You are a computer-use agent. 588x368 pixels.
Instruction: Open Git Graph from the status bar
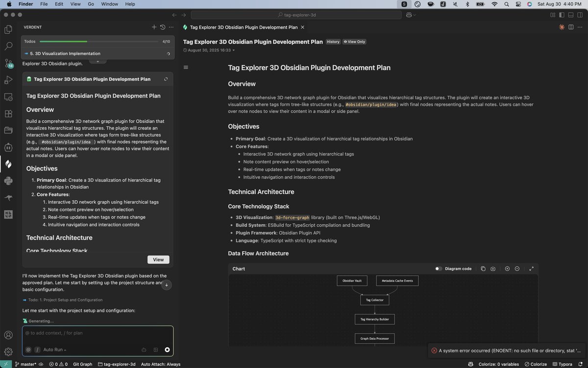click(x=82, y=364)
